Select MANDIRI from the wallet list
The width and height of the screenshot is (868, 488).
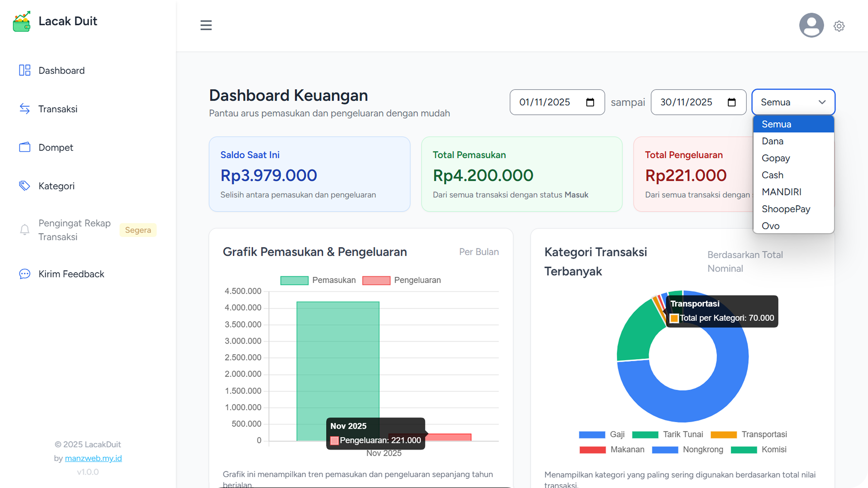(x=782, y=191)
